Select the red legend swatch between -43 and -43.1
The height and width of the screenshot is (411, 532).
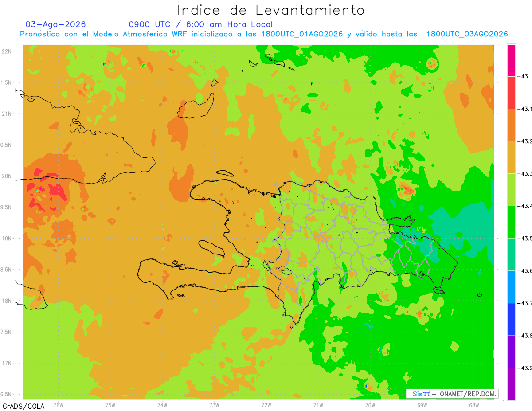tap(511, 93)
